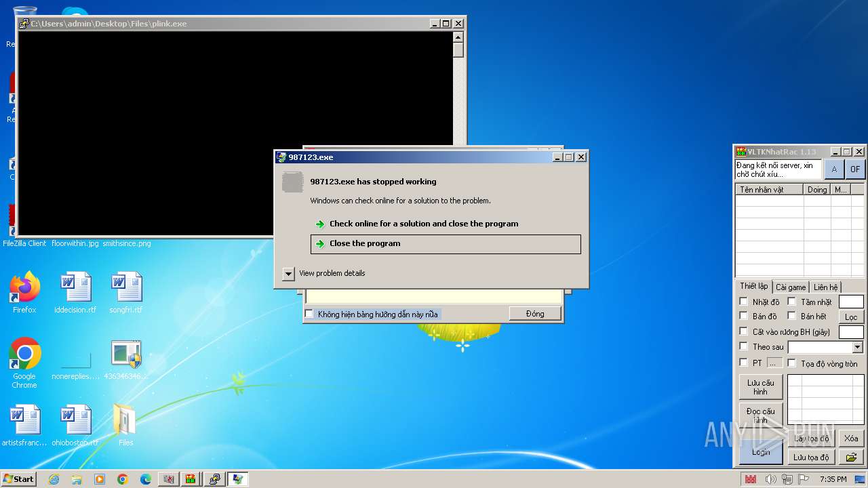Screen dimensions: 868x488
Task: Open Windows Explorer from taskbar
Action: click(77, 479)
